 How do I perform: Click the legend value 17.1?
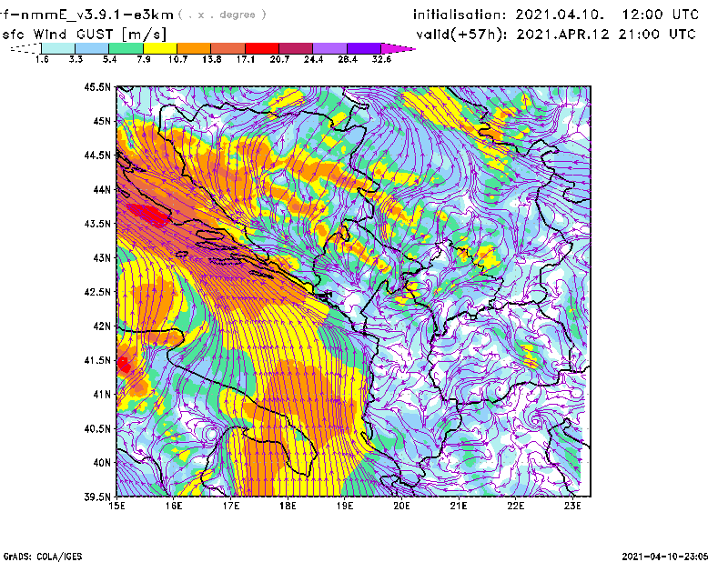pyautogui.click(x=246, y=59)
